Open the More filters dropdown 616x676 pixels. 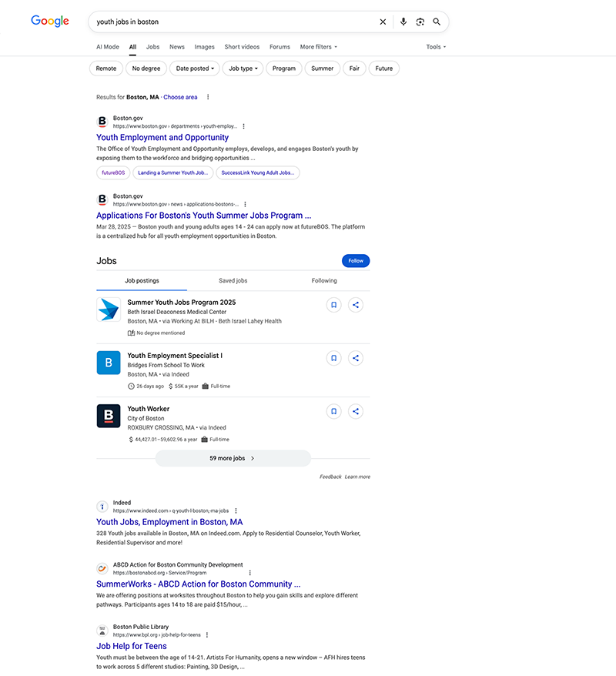318,47
